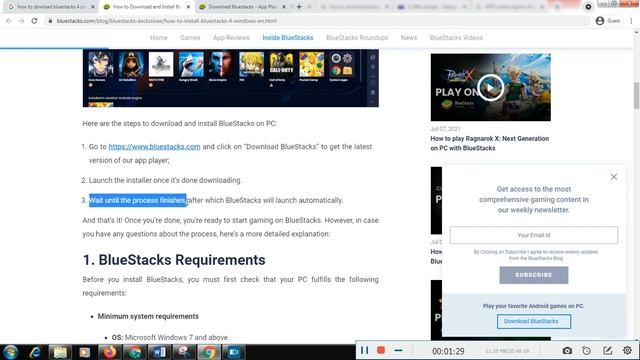The height and width of the screenshot is (360, 640).
Task: Open the media player taskbar icon
Action: point(84,352)
